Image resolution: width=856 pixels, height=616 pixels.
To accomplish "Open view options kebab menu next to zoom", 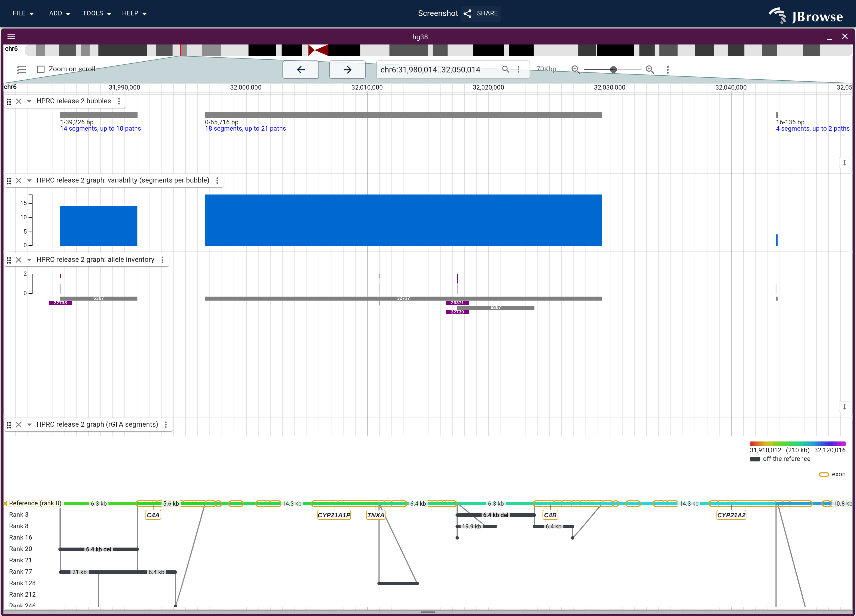I will pyautogui.click(x=667, y=69).
